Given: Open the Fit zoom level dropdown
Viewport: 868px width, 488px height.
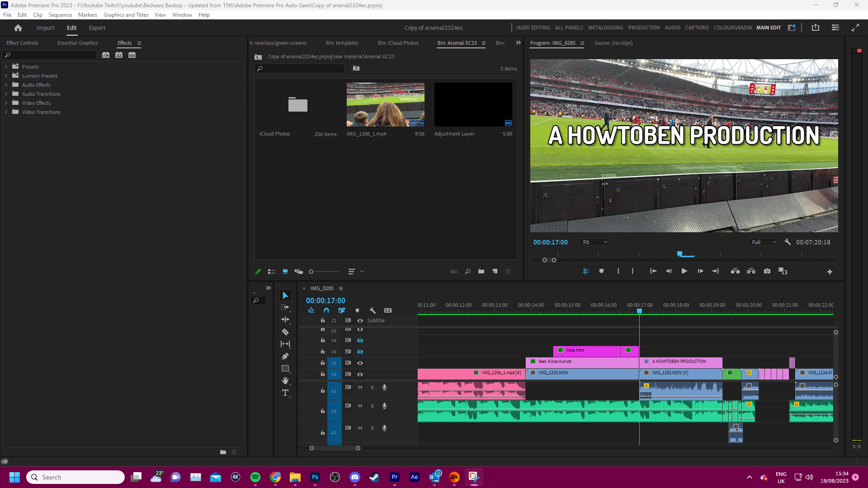Looking at the screenshot, I should pos(594,242).
